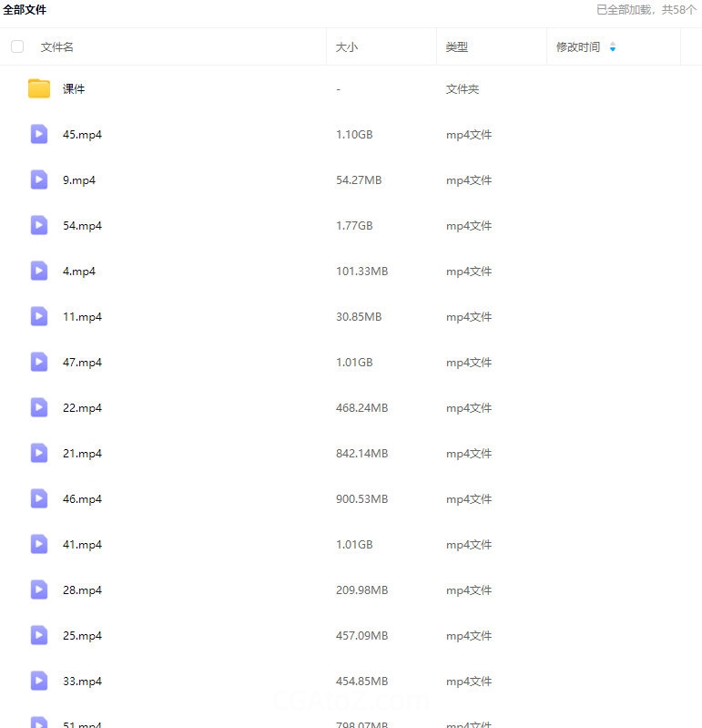The width and height of the screenshot is (702, 728).
Task: Open the 41.mp4 file name link
Action: point(82,545)
